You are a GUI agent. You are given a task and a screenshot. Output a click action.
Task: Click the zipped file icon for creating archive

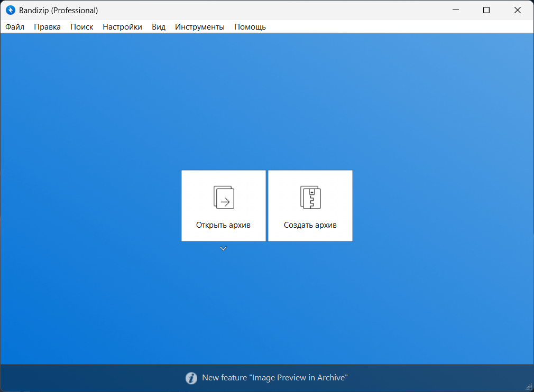click(x=310, y=197)
